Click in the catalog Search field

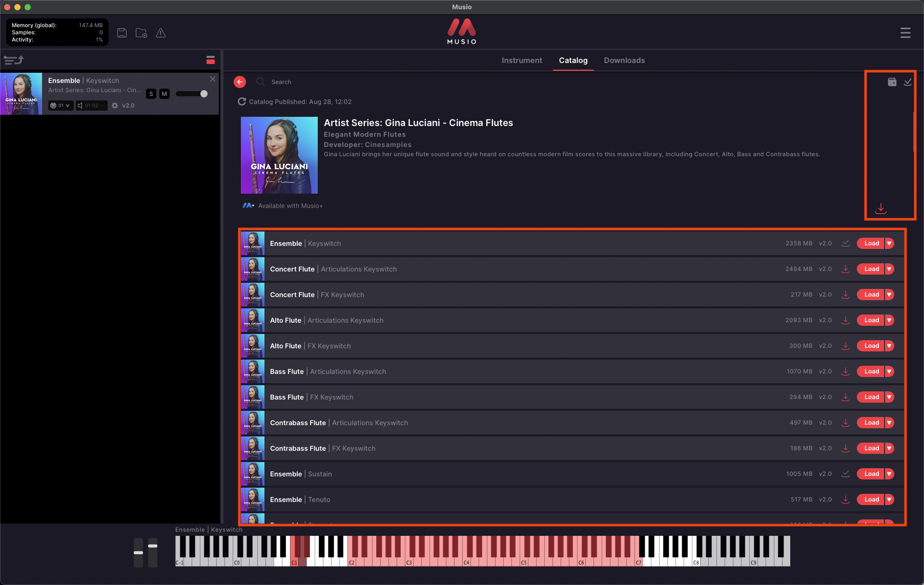(x=281, y=82)
